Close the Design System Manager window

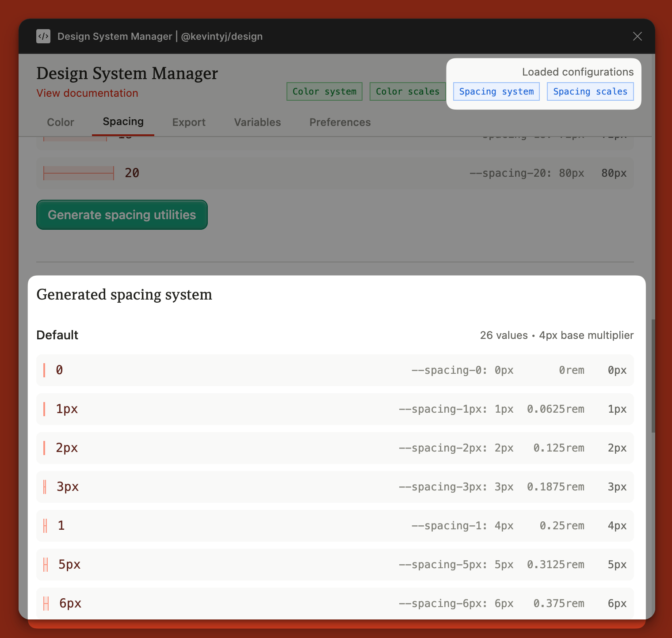pyautogui.click(x=637, y=36)
